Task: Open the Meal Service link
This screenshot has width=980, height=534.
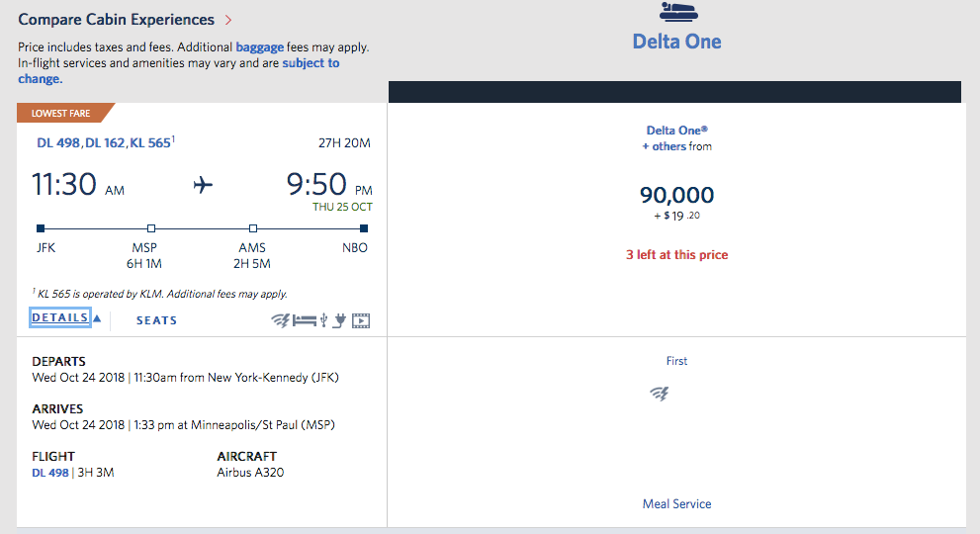Action: coord(676,504)
